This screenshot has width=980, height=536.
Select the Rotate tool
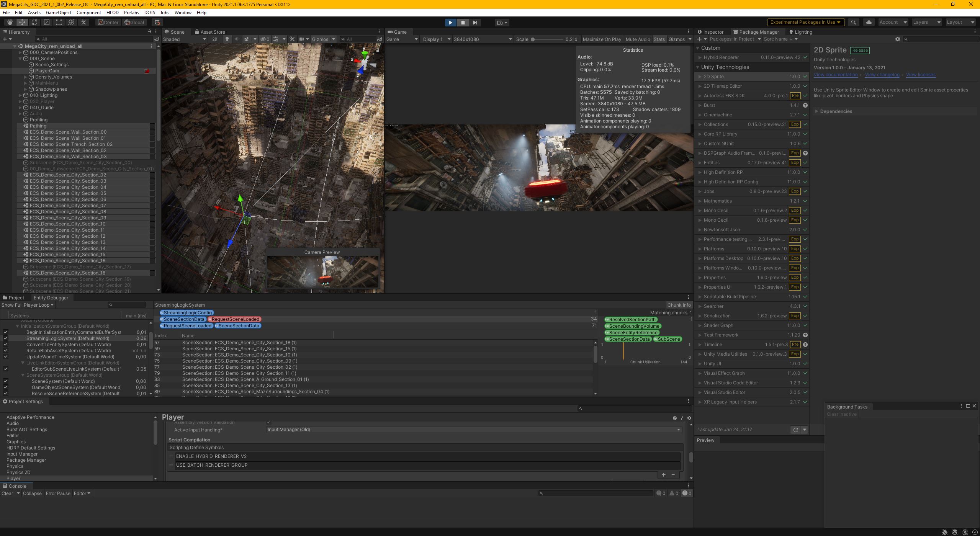34,22
